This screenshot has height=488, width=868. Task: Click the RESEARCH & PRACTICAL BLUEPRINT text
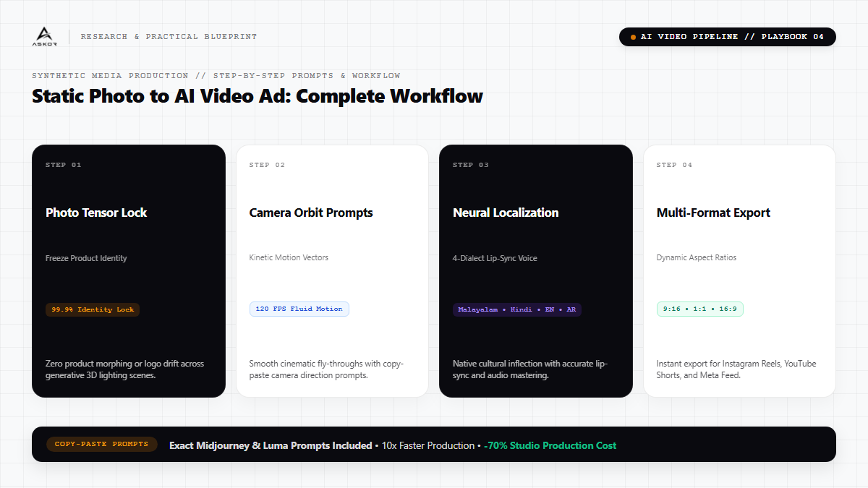pos(169,37)
